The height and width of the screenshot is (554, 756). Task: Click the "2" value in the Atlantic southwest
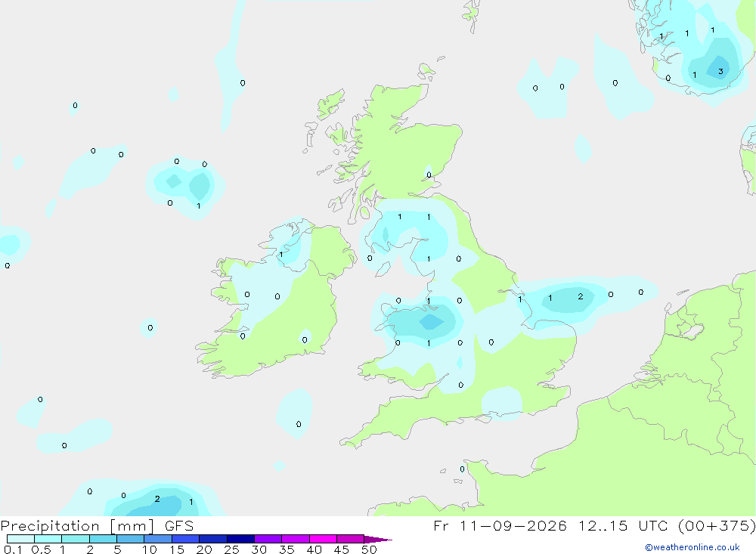click(157, 499)
